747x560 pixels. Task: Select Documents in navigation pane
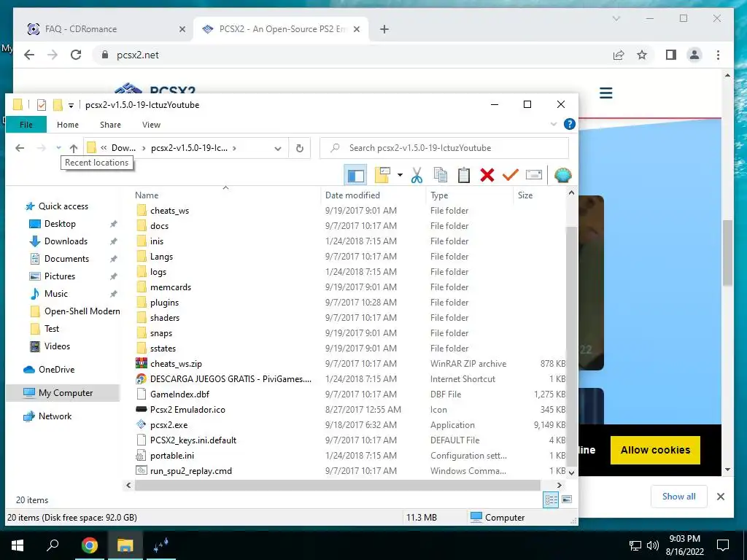(x=66, y=259)
